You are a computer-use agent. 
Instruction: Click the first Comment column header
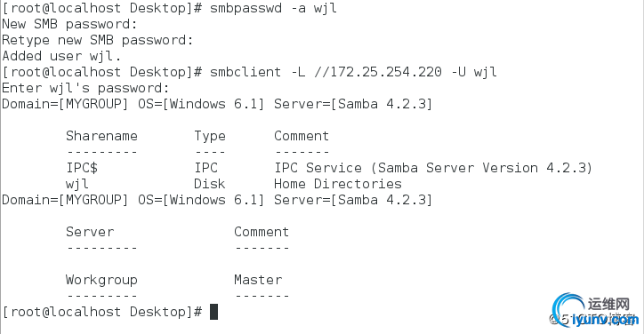pos(302,136)
